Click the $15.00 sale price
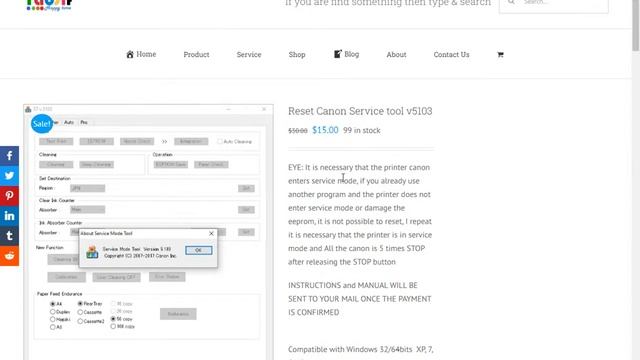This screenshot has width=640, height=360. pyautogui.click(x=325, y=130)
